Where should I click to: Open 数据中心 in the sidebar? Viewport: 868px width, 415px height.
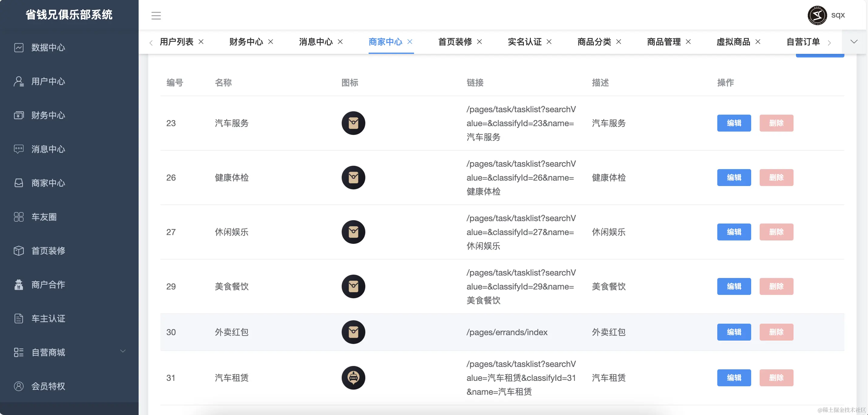tap(48, 47)
